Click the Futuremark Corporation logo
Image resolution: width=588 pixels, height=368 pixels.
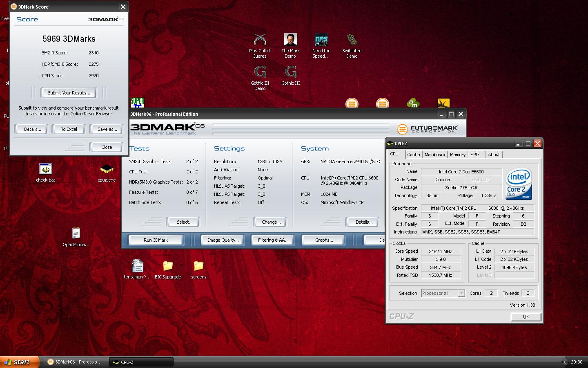tap(427, 129)
